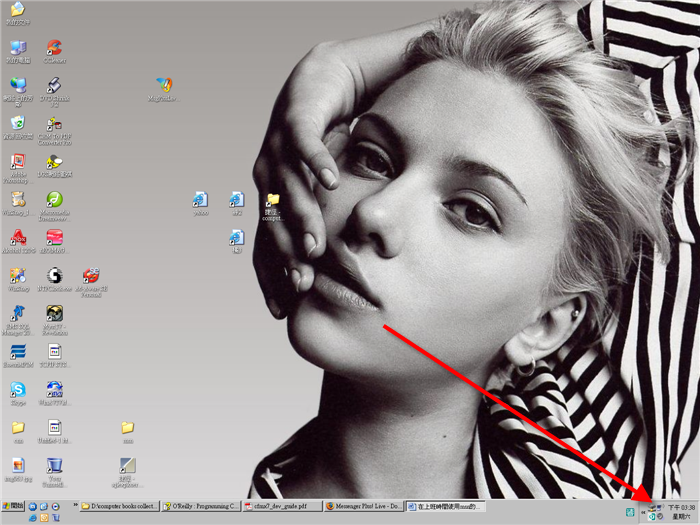Switch to D:\computer books collect taskbar window
Image resolution: width=700 pixels, height=525 pixels.
point(120,506)
